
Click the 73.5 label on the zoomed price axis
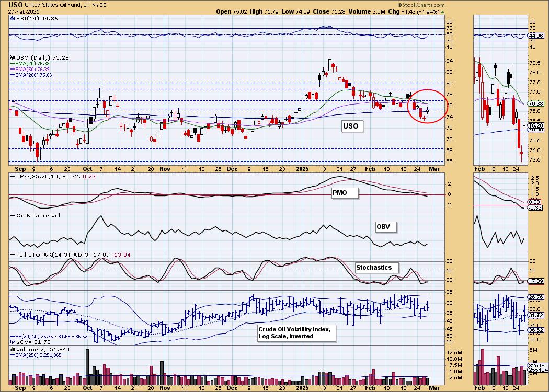point(535,160)
